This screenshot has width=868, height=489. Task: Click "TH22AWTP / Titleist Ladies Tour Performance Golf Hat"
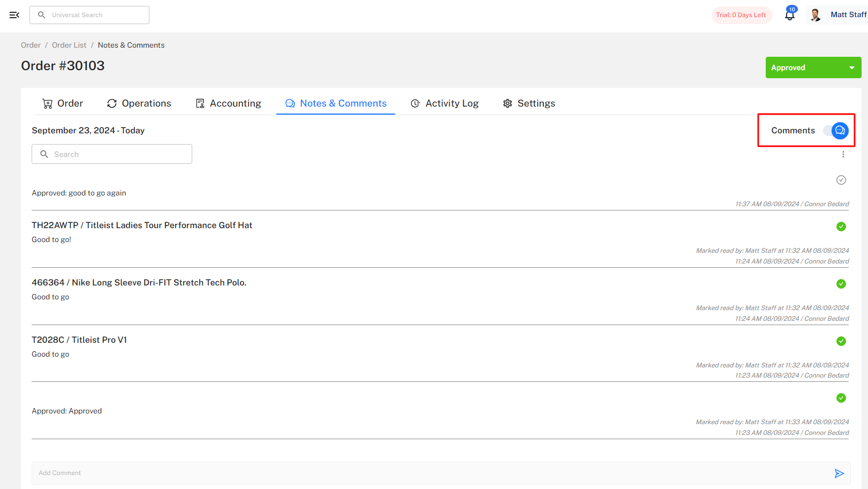point(142,225)
